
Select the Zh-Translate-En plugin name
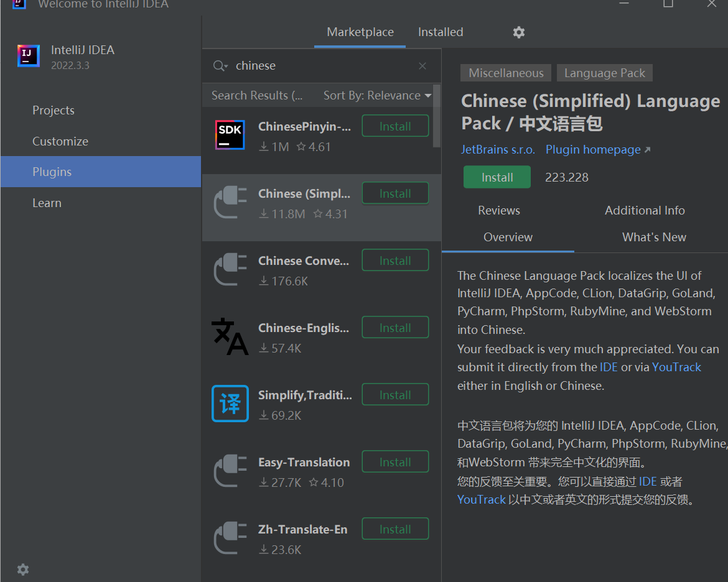(303, 530)
